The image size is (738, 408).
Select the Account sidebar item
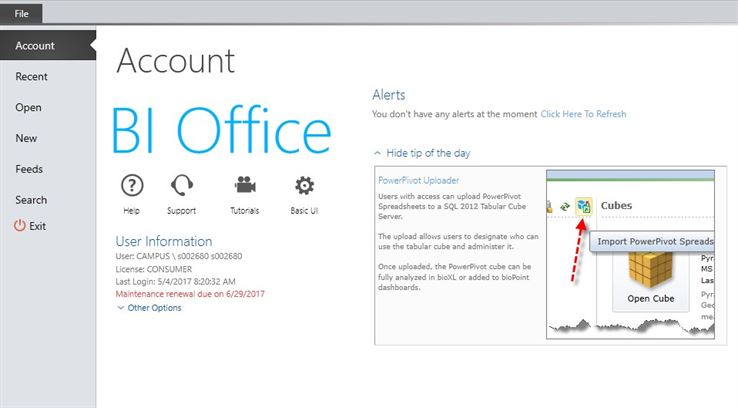click(35, 46)
